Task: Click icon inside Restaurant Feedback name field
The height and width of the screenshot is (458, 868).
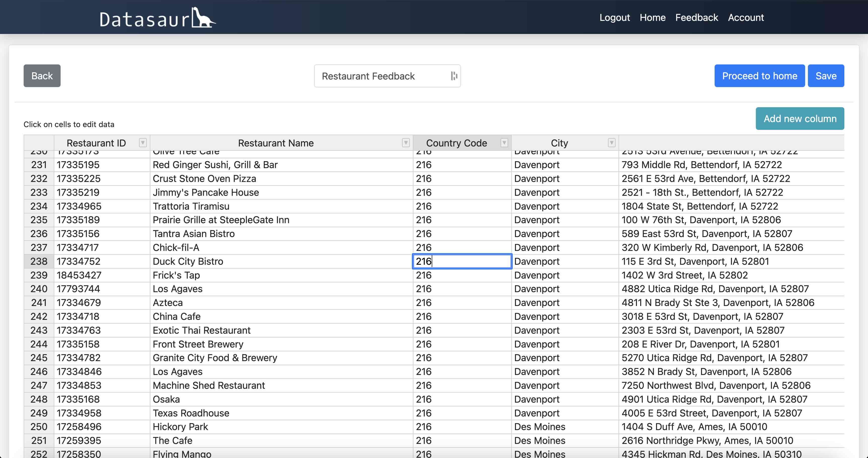Action: pos(454,76)
